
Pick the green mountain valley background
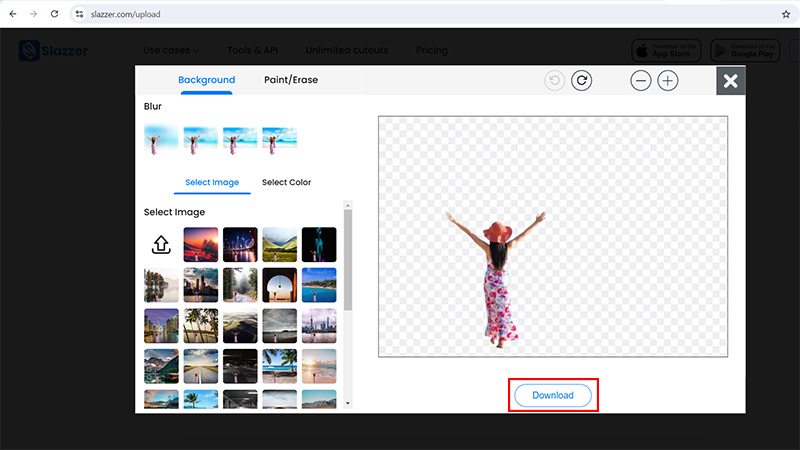279,244
